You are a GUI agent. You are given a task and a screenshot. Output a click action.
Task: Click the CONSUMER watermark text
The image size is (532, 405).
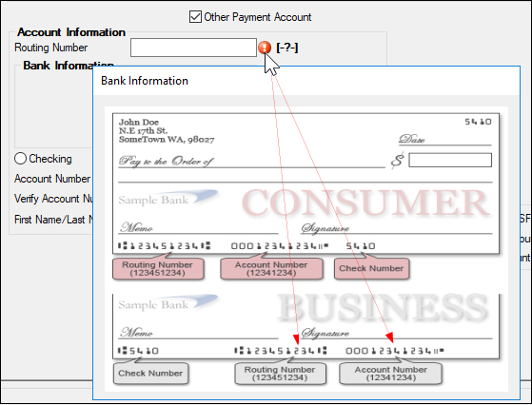(366, 202)
